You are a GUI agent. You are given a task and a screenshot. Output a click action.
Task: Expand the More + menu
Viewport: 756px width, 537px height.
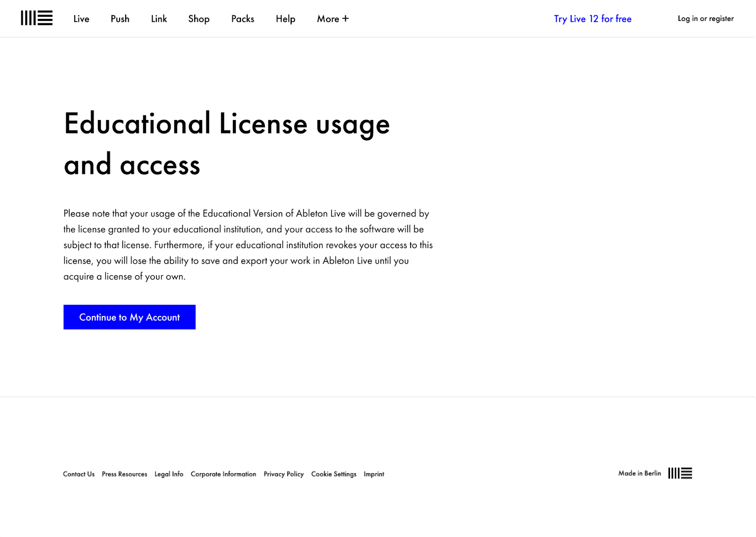(333, 19)
